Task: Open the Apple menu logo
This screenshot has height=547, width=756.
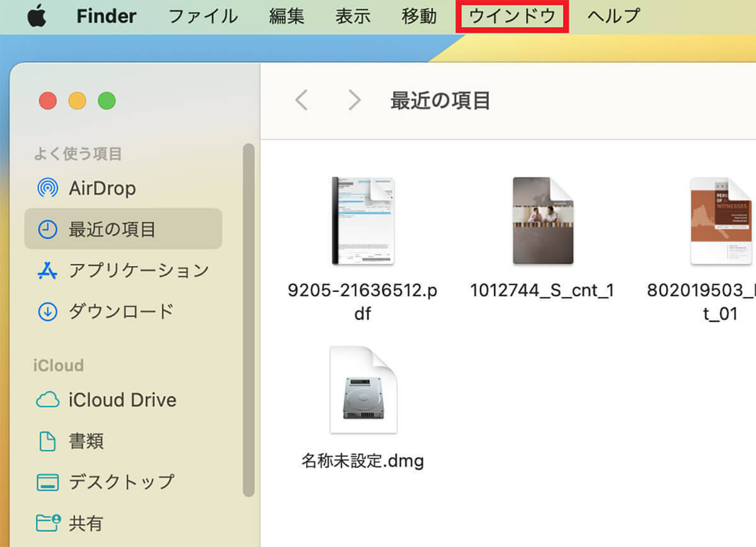Action: click(x=37, y=16)
